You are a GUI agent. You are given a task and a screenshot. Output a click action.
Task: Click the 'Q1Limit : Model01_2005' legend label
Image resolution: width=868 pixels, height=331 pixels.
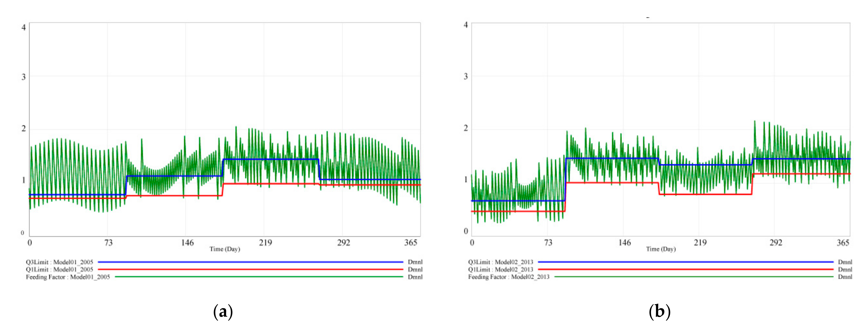coord(59,270)
